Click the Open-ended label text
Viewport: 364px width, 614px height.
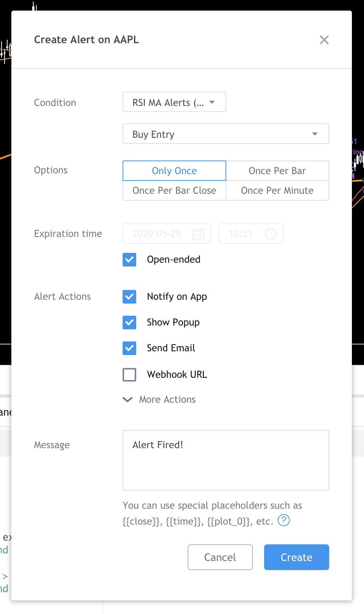[x=174, y=259]
